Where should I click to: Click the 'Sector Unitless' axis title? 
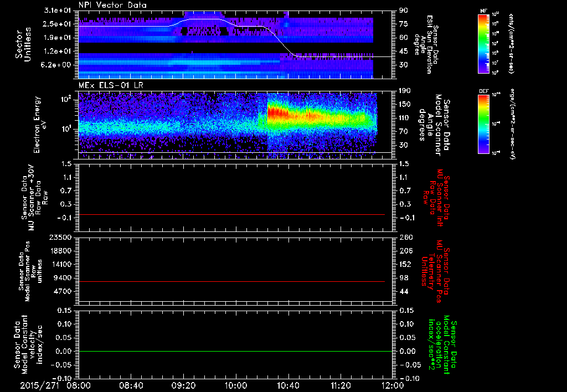[x=23, y=44]
